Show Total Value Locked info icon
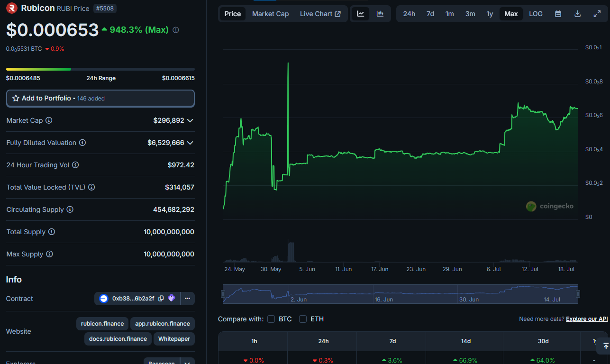Image resolution: width=610 pixels, height=364 pixels. pos(91,187)
